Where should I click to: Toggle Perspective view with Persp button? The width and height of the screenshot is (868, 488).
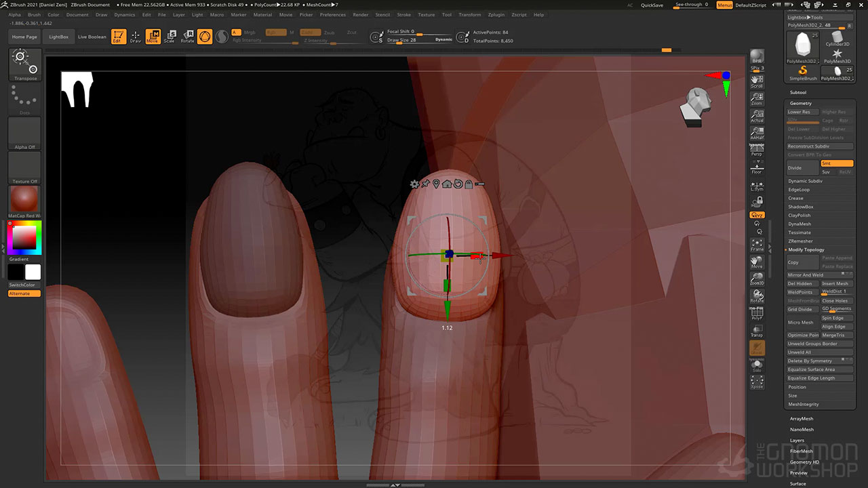coord(757,150)
